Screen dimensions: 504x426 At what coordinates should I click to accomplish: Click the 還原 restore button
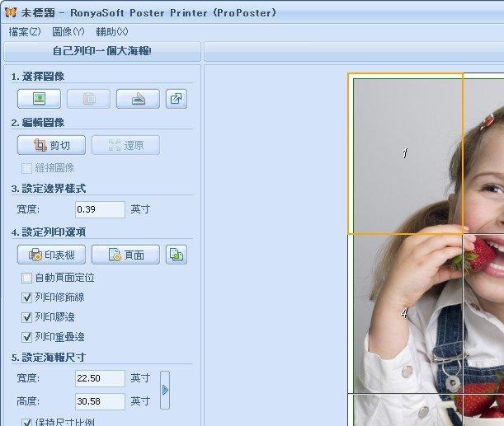[x=125, y=145]
